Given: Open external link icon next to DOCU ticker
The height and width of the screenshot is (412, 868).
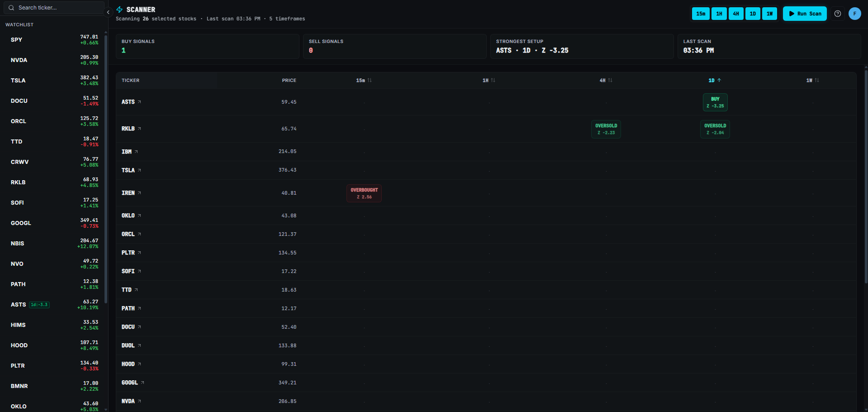Looking at the screenshot, I should pyautogui.click(x=139, y=327).
